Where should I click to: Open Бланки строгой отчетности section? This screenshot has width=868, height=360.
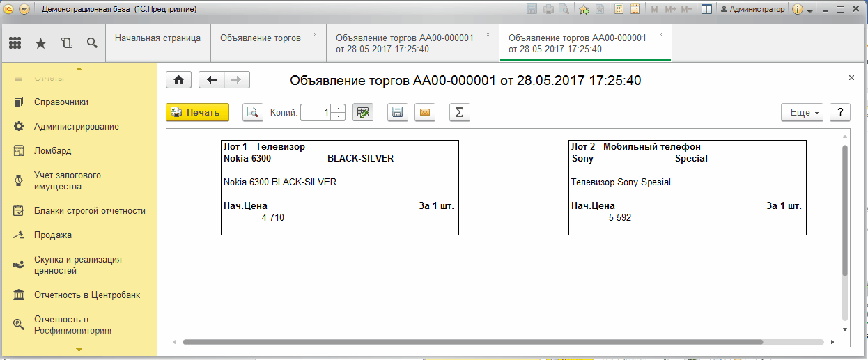(79, 210)
